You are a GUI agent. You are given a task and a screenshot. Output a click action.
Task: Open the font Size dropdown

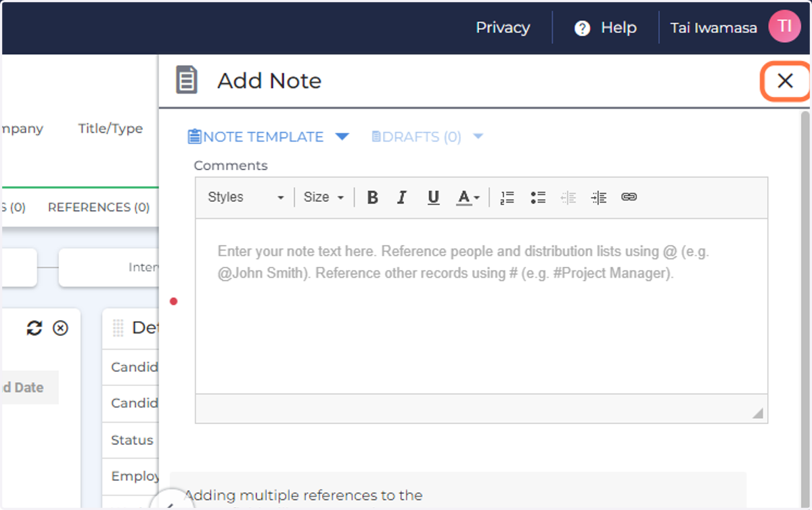[324, 198]
